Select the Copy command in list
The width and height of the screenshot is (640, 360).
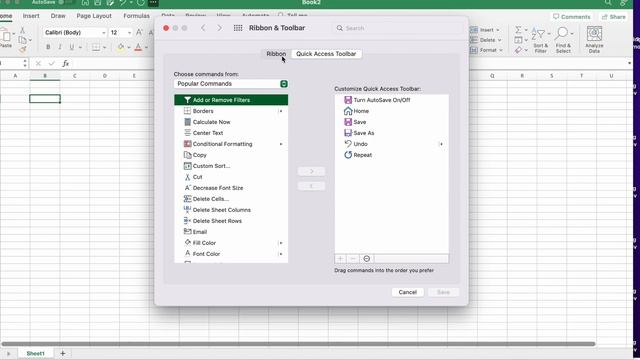click(231, 155)
